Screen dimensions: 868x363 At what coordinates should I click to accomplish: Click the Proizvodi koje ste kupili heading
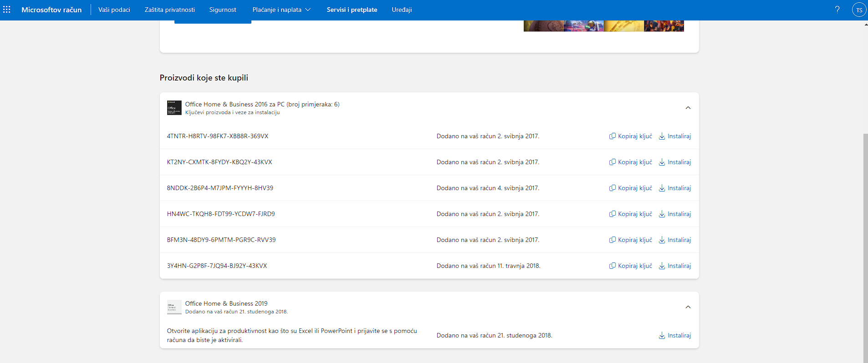click(204, 78)
